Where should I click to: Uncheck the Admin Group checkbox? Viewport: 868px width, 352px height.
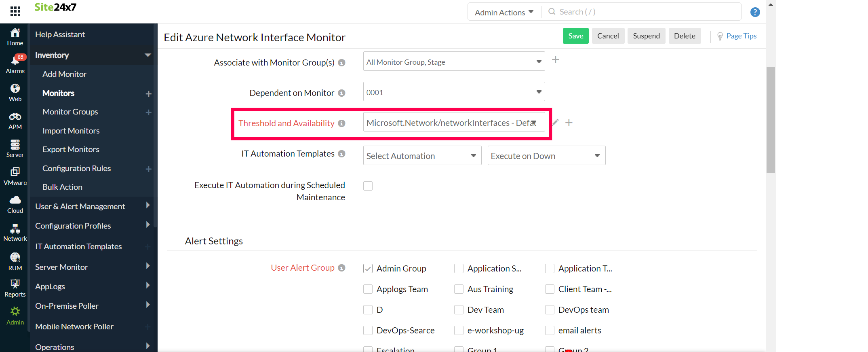[368, 269]
